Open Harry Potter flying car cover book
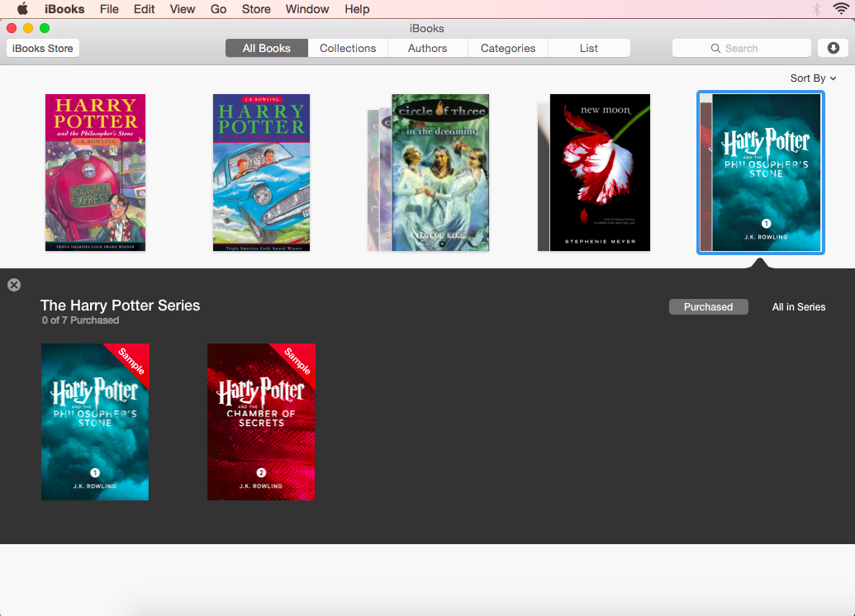The image size is (855, 616). tap(261, 173)
